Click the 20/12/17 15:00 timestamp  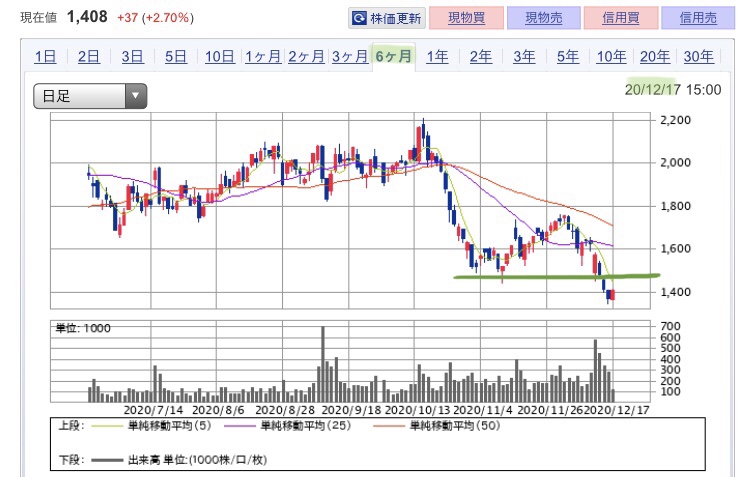click(673, 89)
